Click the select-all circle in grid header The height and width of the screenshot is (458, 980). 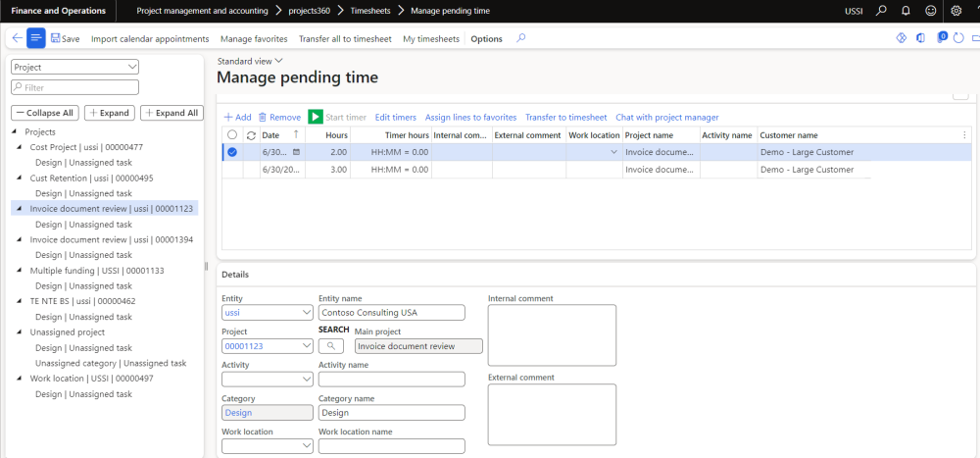coord(232,135)
